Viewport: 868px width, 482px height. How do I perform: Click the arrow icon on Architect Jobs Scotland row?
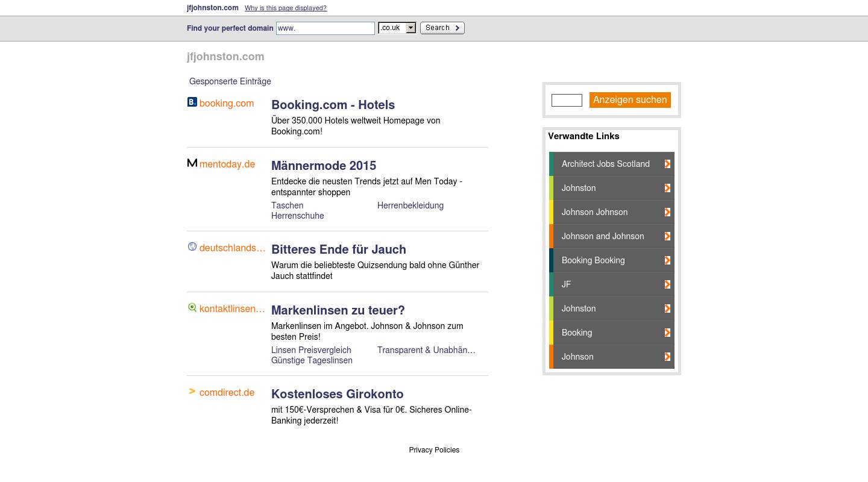pyautogui.click(x=667, y=164)
